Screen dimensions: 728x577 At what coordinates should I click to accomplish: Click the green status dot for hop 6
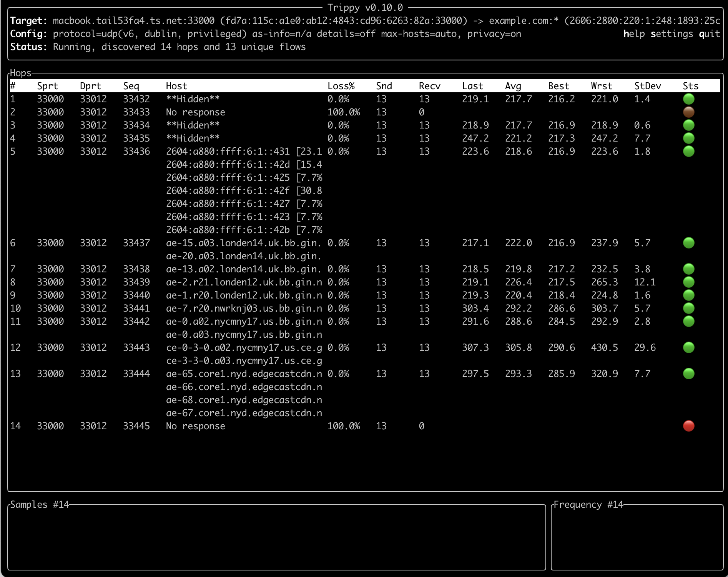pos(689,243)
